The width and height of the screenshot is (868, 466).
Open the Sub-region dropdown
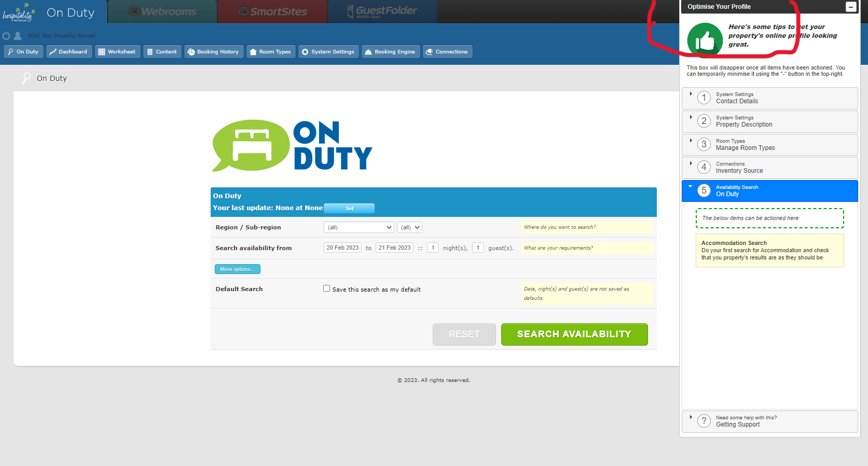click(409, 227)
